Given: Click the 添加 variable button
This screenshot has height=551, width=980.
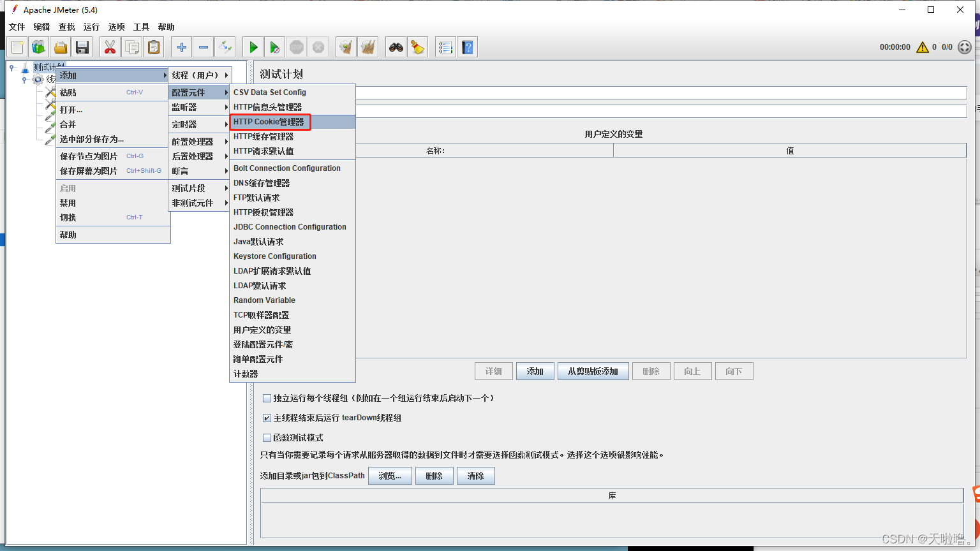Looking at the screenshot, I should (x=535, y=371).
